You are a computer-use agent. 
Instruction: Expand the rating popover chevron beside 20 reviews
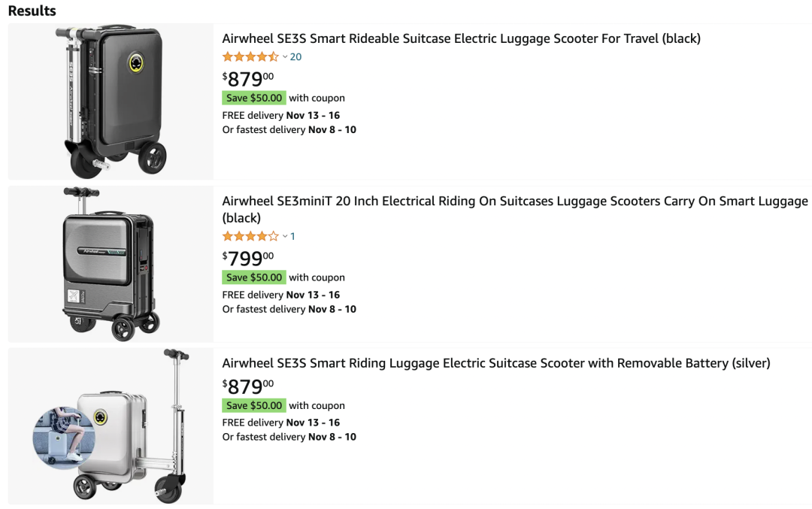click(285, 57)
